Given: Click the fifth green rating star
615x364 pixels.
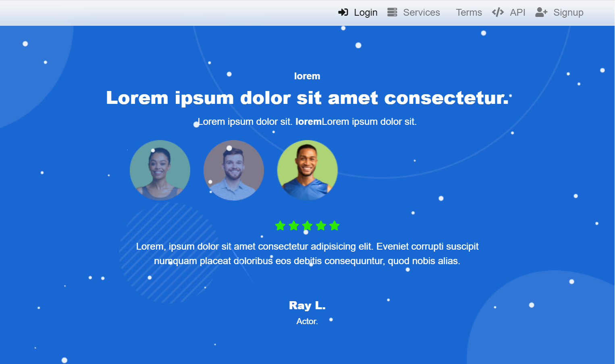Looking at the screenshot, I should tap(334, 225).
